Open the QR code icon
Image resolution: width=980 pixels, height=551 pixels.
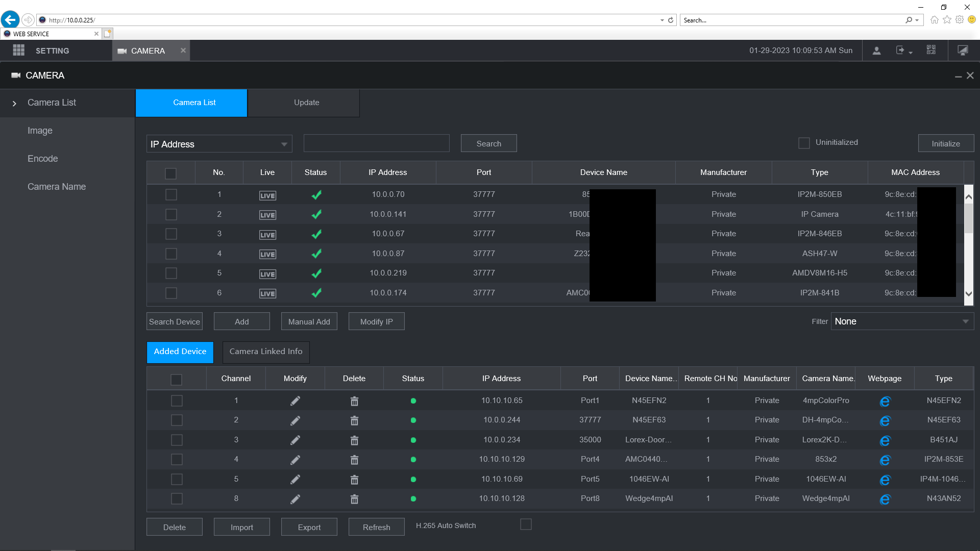click(x=931, y=50)
